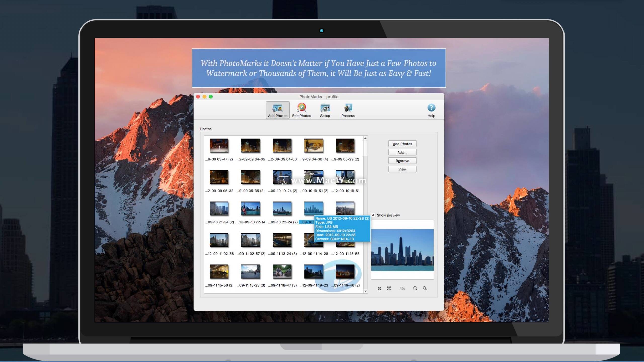Select photo thumbnail ...9-09 03-47 (2)
644x362 pixels.
pyautogui.click(x=219, y=145)
